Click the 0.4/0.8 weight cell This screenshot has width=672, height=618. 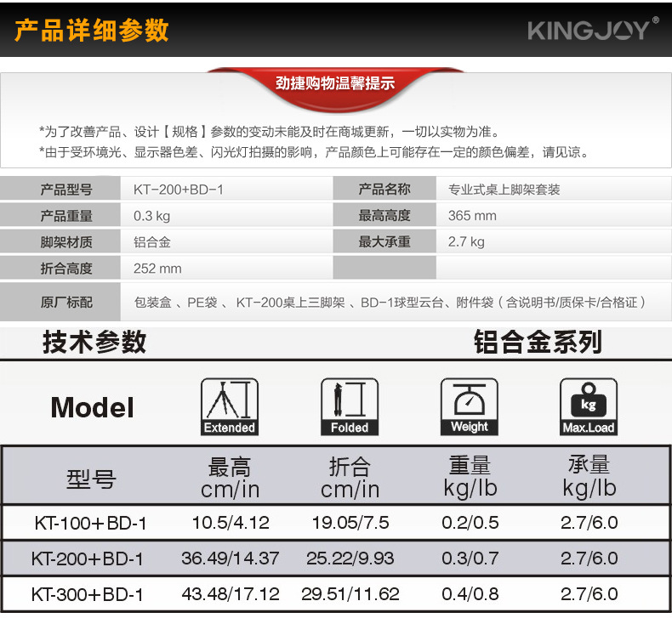(x=470, y=594)
